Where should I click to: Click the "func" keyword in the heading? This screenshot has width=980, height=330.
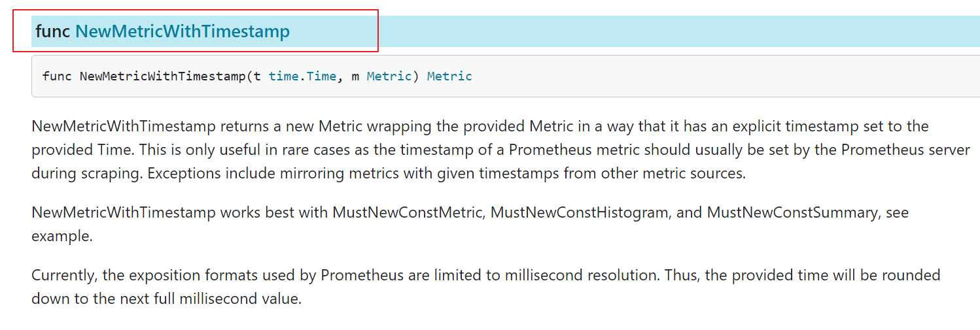(52, 31)
